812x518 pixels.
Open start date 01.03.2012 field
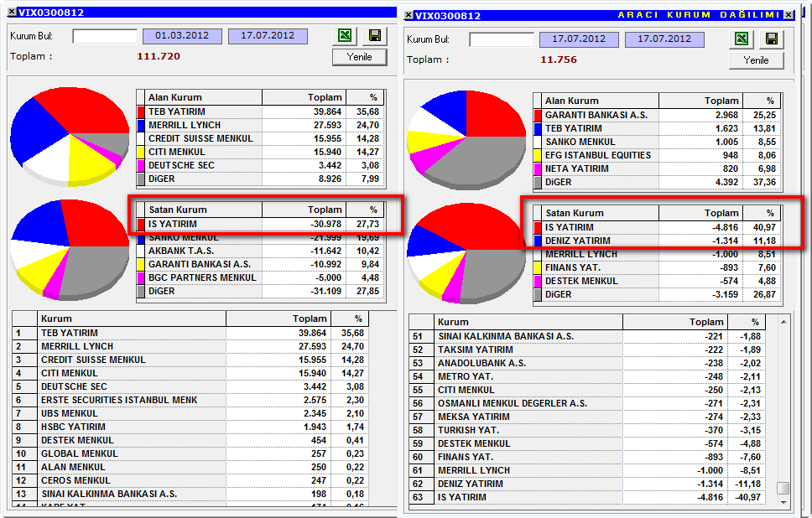[182, 36]
